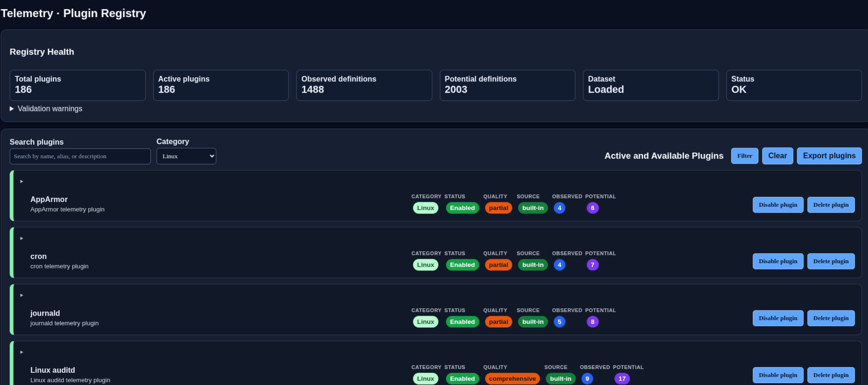Disable the Linux auditd plugin
868x385 pixels.
(778, 375)
